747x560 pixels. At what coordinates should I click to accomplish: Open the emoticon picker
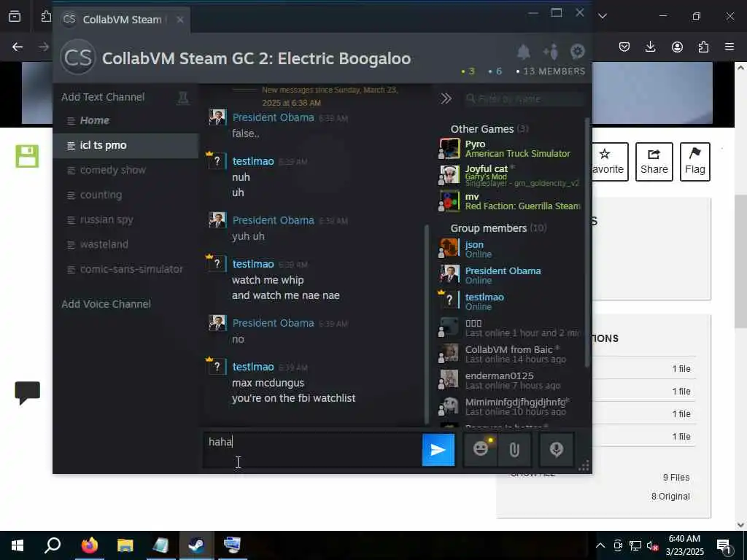coord(480,449)
